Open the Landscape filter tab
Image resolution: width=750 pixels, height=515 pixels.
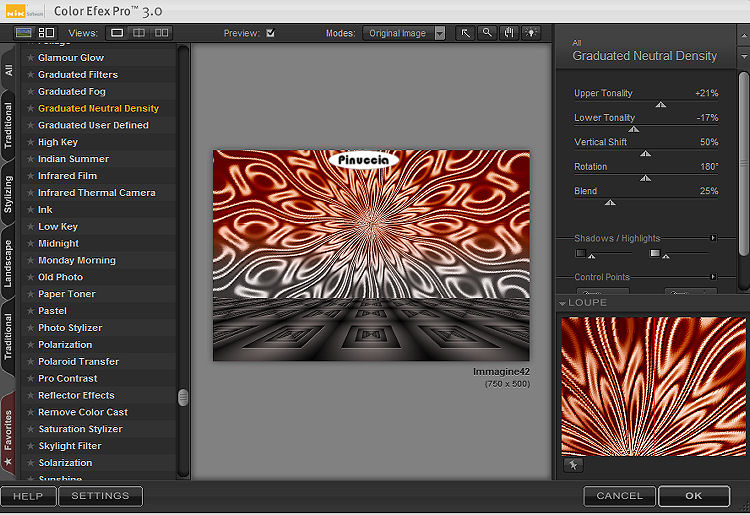tap(9, 264)
